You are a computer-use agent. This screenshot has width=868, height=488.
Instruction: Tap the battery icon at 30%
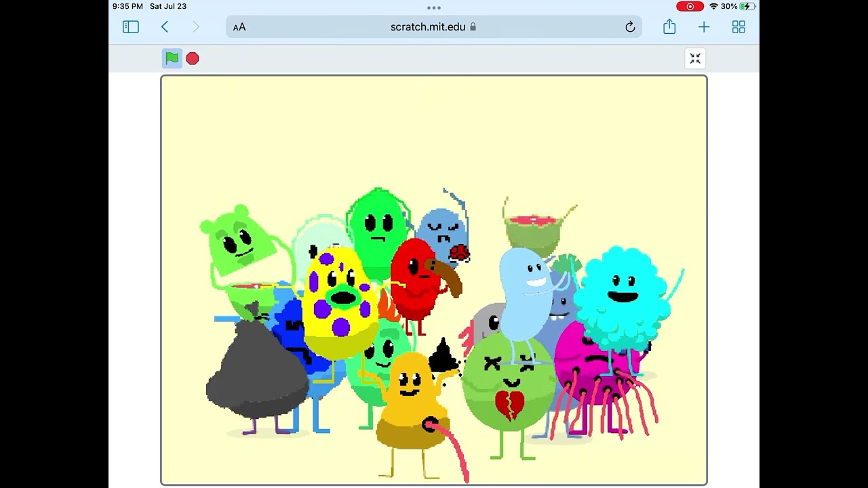coord(747,6)
